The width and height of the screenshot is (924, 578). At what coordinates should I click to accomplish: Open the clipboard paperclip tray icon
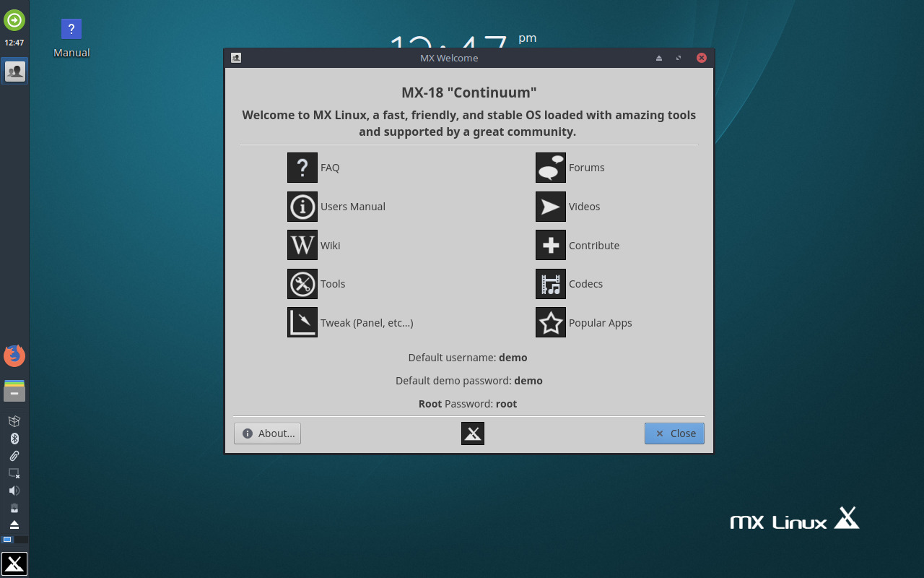pos(14,456)
